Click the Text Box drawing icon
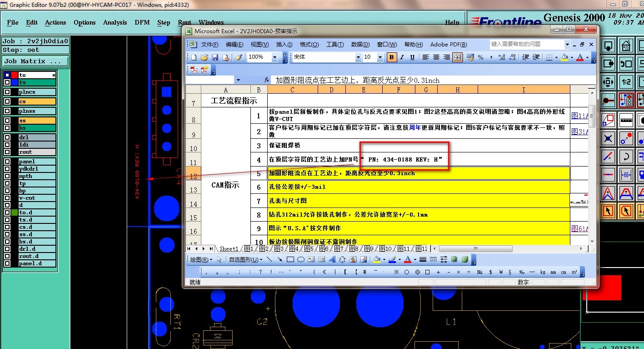 [311, 260]
